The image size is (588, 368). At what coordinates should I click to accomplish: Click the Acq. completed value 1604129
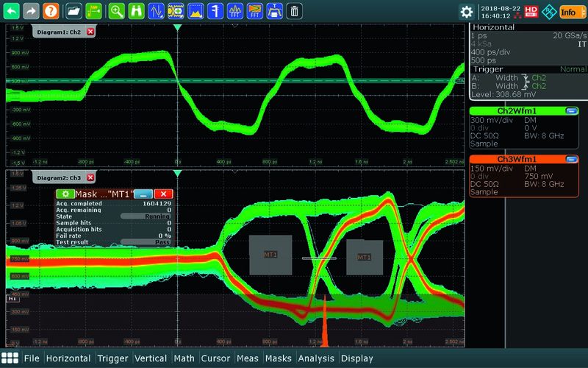(x=157, y=204)
